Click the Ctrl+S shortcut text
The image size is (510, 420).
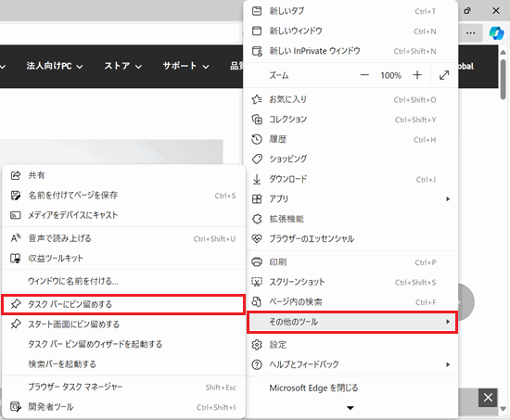(x=225, y=196)
